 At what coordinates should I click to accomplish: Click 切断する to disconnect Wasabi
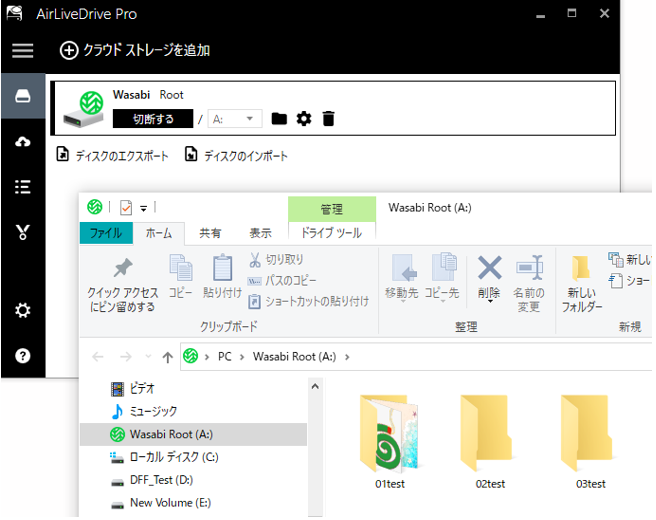[x=153, y=119]
